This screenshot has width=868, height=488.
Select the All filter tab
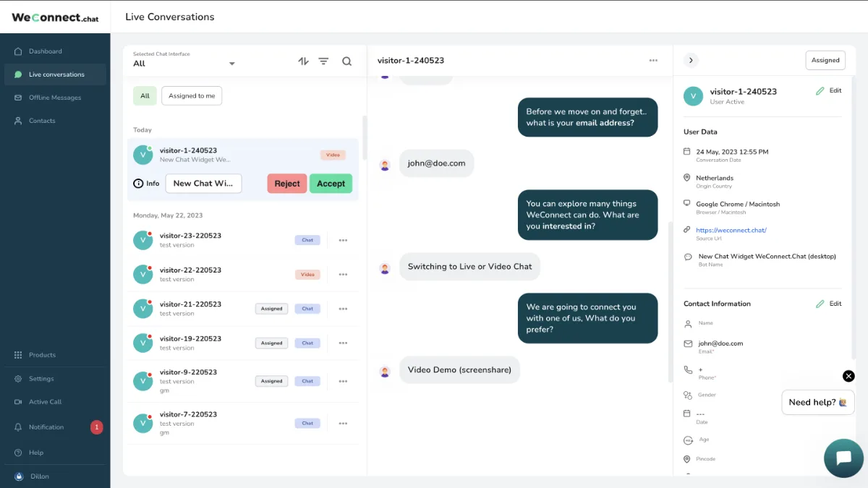(x=145, y=95)
